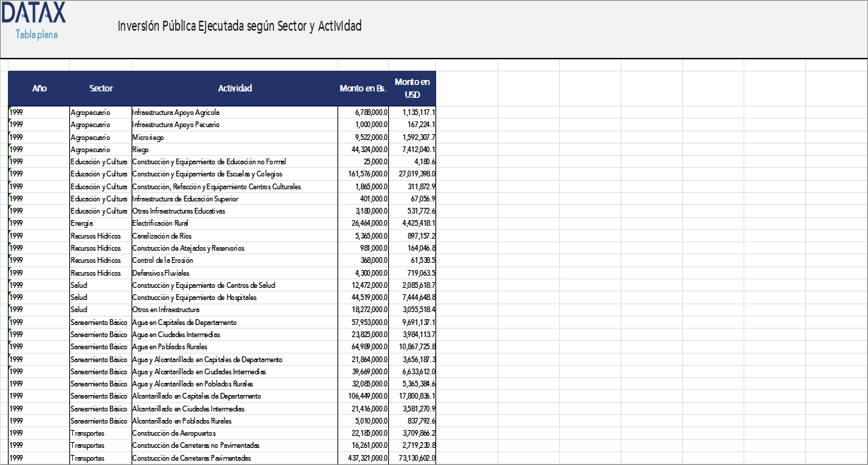The height and width of the screenshot is (465, 868).
Task: Click the 'Tabla plana' label
Action: pos(37,34)
